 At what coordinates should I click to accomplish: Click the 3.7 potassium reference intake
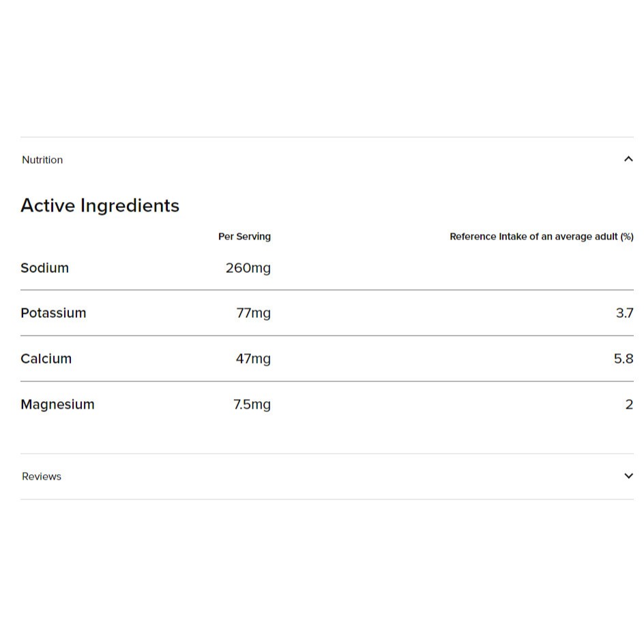(624, 313)
